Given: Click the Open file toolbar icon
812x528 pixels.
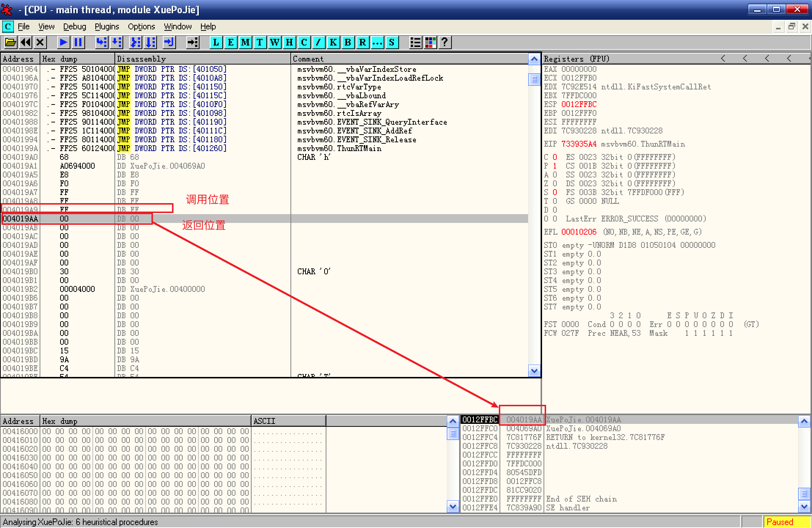Looking at the screenshot, I should click(10, 43).
